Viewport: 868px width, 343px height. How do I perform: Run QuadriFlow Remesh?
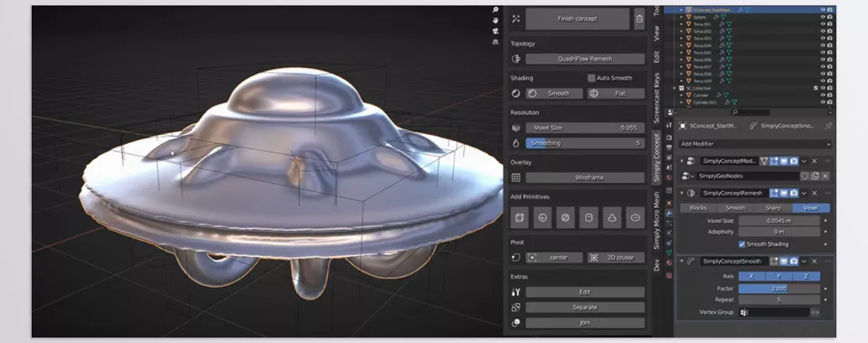tap(585, 59)
